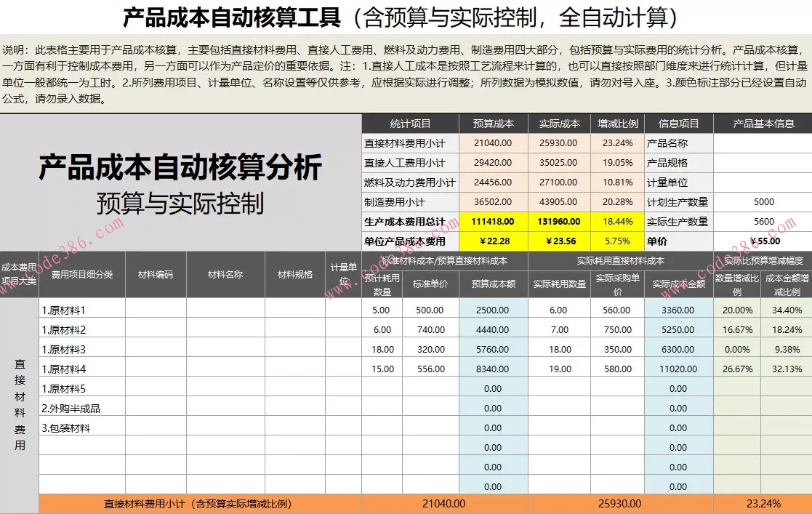Click 原材料4 standard unit price 556.00

(430, 369)
